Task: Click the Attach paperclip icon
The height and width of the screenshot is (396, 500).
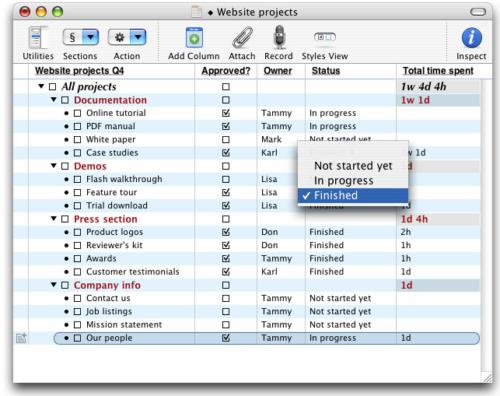Action: 242,37
